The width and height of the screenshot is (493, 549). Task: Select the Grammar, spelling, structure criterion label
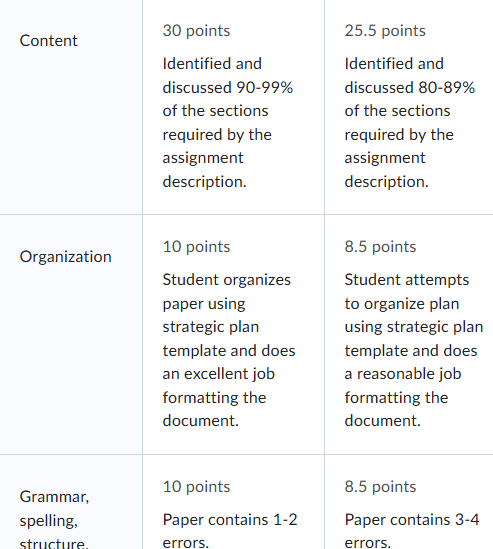54,520
